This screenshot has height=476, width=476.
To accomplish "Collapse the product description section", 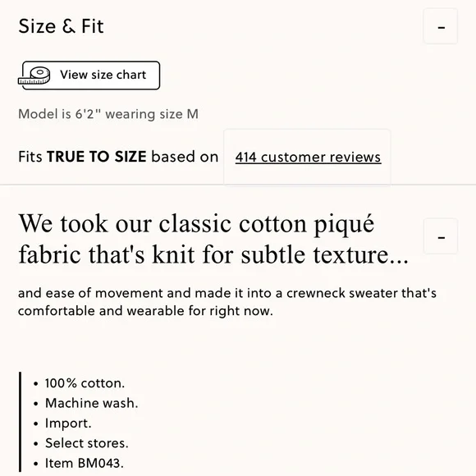I will [x=441, y=236].
